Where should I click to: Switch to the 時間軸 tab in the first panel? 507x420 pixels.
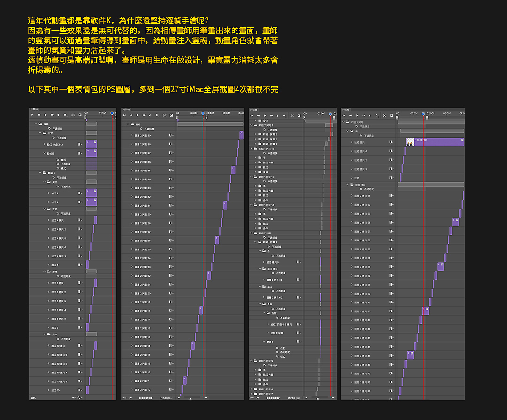[x=33, y=109]
